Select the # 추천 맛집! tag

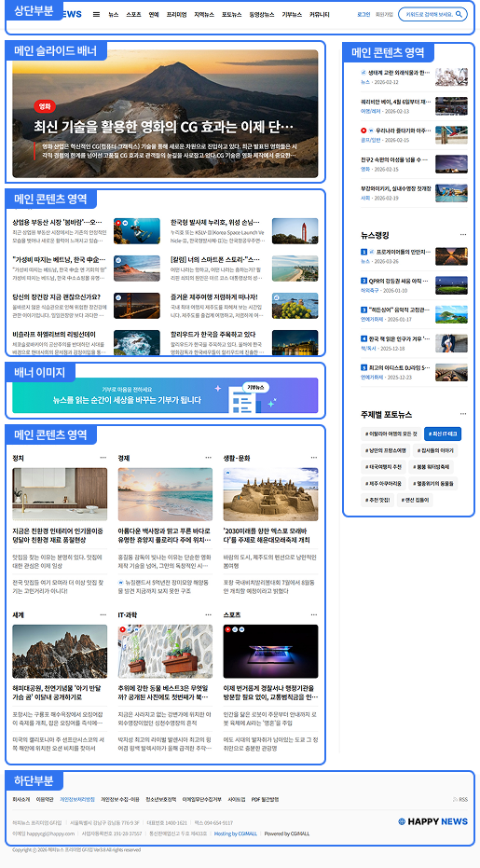point(377,501)
